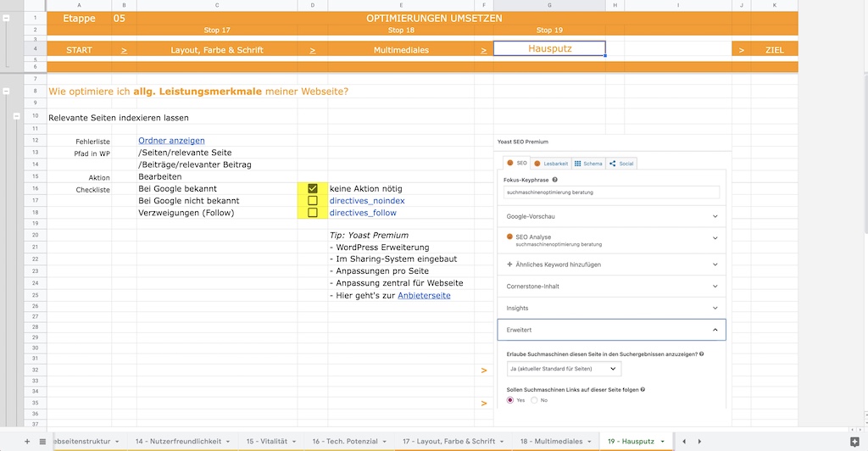
Task: Click the Layout, Farbe & Schrift cell
Action: pyautogui.click(x=217, y=50)
